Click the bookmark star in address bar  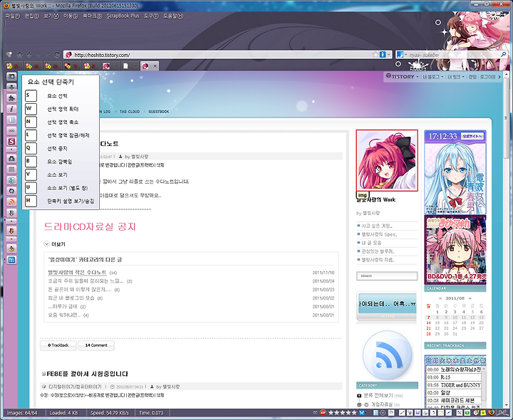pos(376,55)
